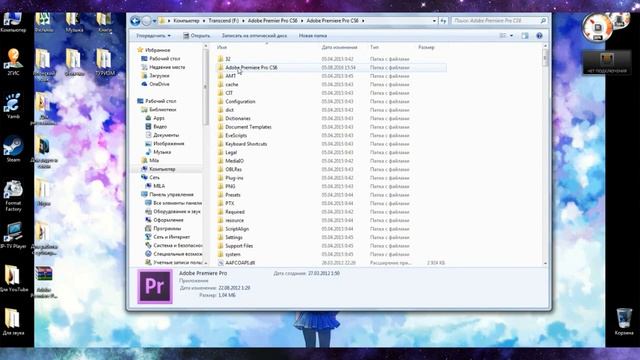Click the Refresh button next to the address bar
This screenshot has height=360, width=640.
(x=443, y=20)
